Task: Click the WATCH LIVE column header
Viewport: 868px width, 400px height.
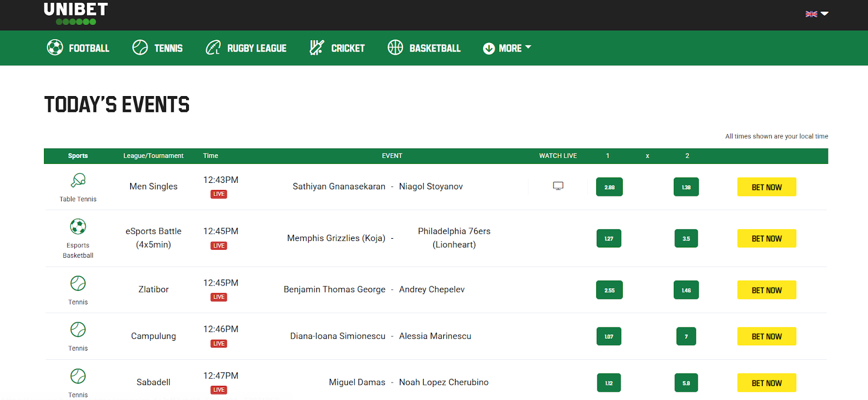Action: coord(558,156)
